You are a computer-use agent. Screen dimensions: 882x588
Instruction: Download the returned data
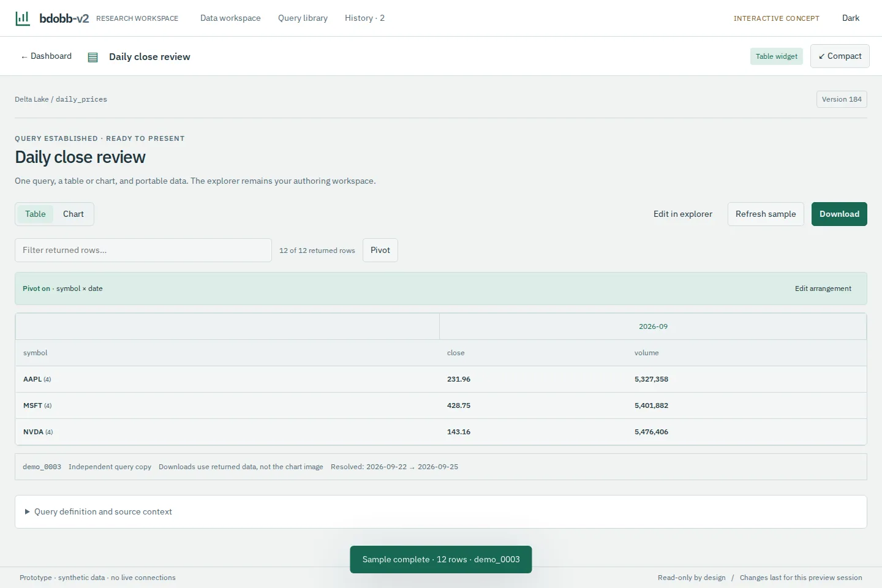click(839, 214)
